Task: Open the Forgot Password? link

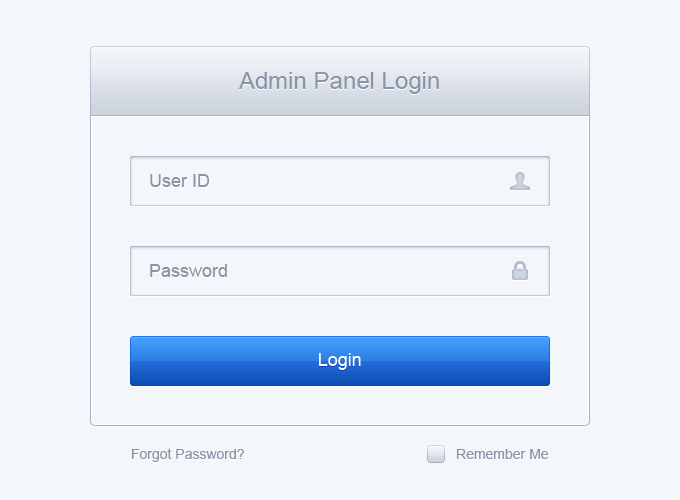Action: click(x=187, y=454)
